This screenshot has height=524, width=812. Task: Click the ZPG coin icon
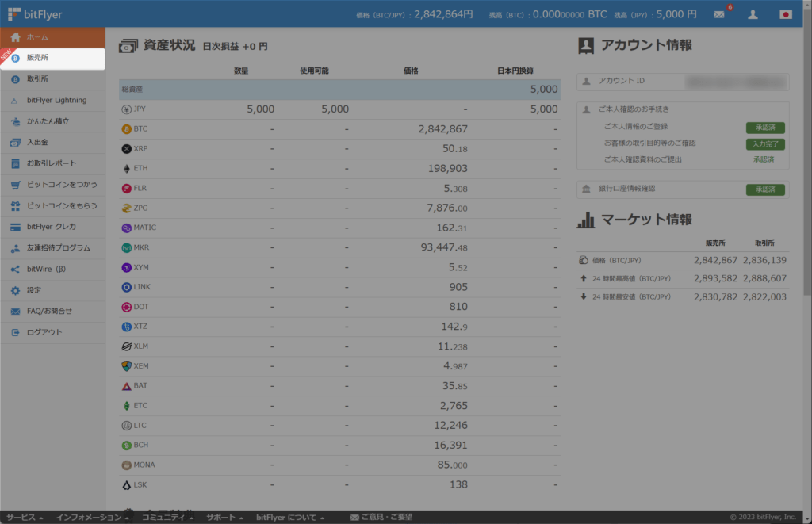tap(126, 208)
